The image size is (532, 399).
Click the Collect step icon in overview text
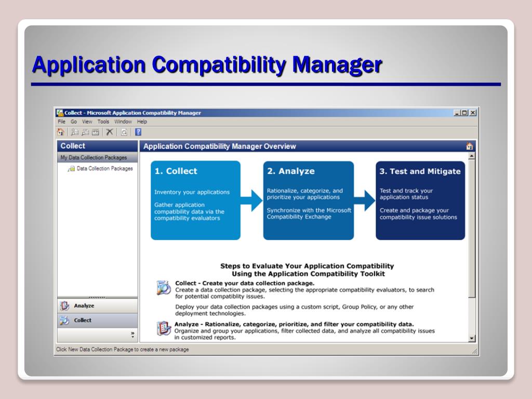(x=164, y=288)
